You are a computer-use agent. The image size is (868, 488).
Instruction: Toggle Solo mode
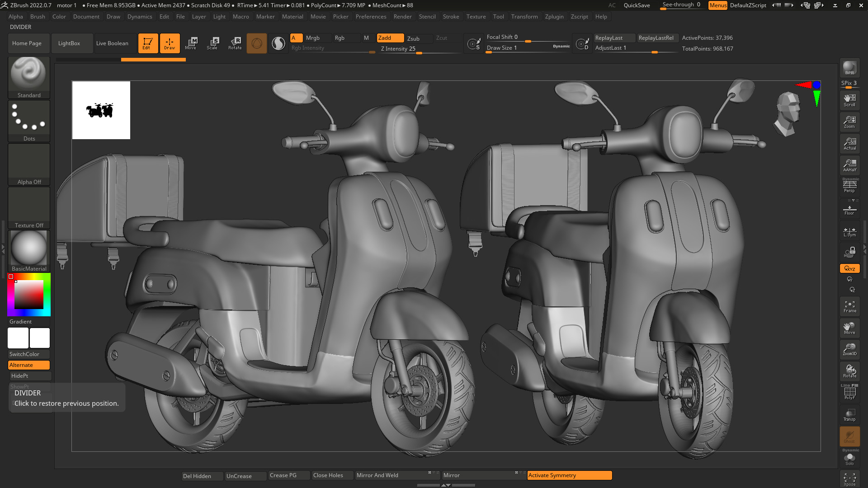tap(850, 458)
